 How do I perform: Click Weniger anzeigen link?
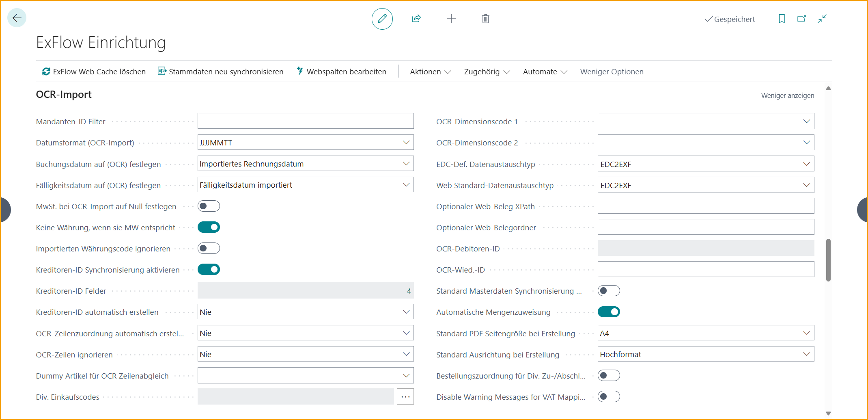coord(787,95)
